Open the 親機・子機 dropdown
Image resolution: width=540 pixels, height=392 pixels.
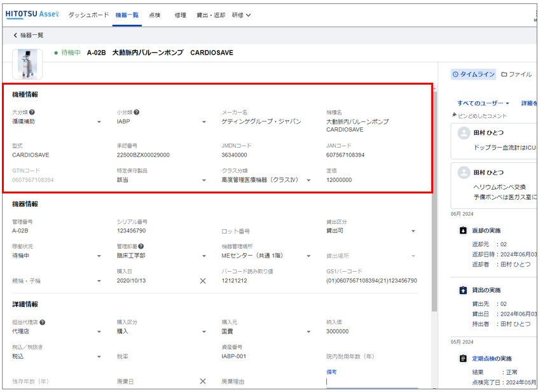pos(57,281)
